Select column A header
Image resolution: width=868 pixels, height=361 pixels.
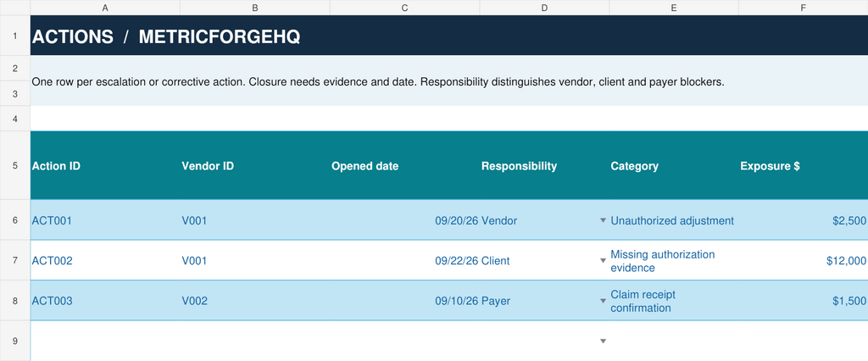[x=105, y=8]
